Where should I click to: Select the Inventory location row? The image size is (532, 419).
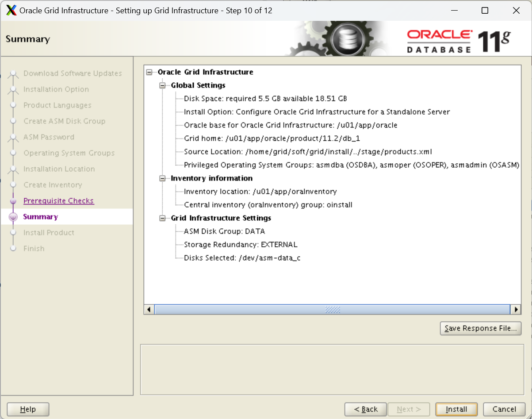point(260,192)
